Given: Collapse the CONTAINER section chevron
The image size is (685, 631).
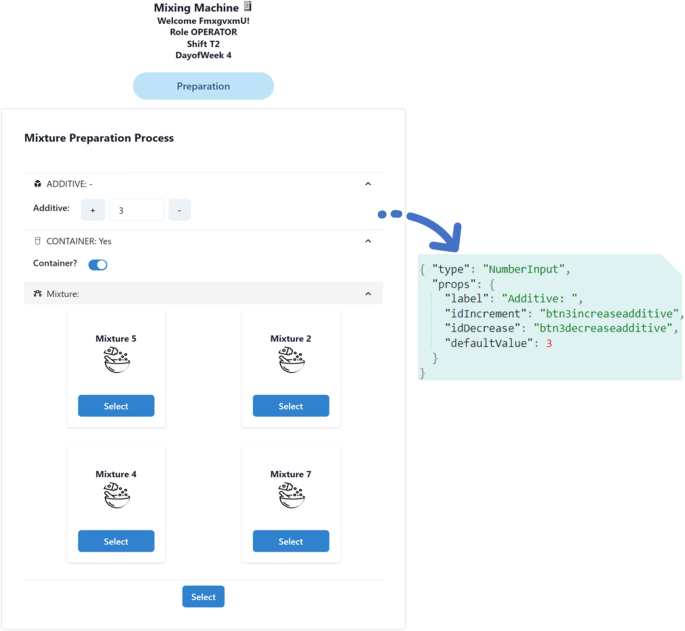Looking at the screenshot, I should [368, 241].
